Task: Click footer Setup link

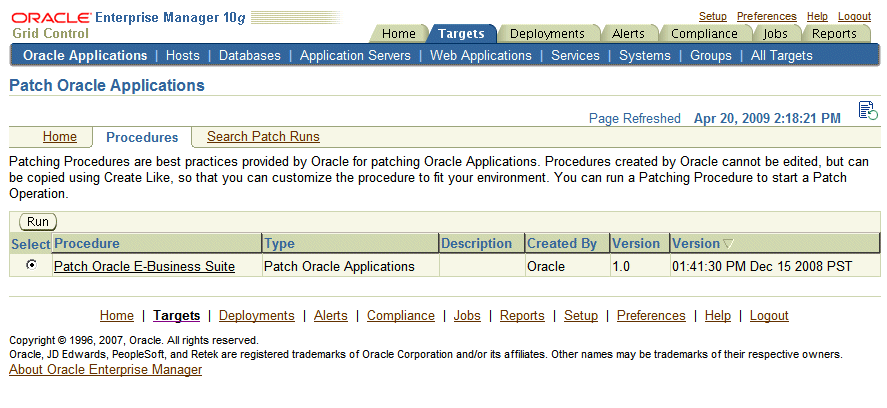Action: click(581, 315)
